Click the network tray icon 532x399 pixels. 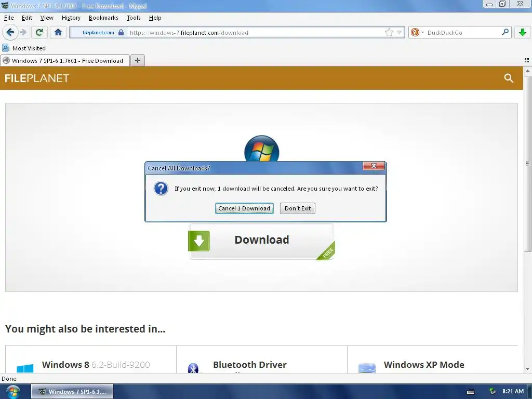[x=493, y=391]
